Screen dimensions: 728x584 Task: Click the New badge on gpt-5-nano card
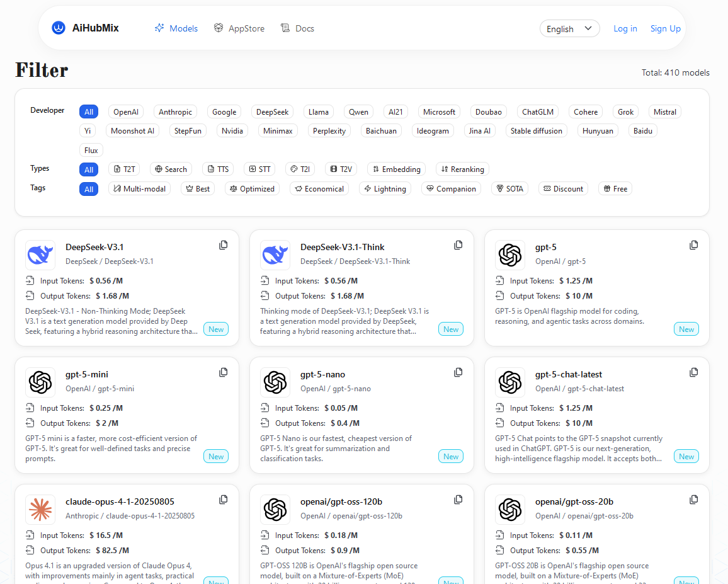[x=451, y=457]
